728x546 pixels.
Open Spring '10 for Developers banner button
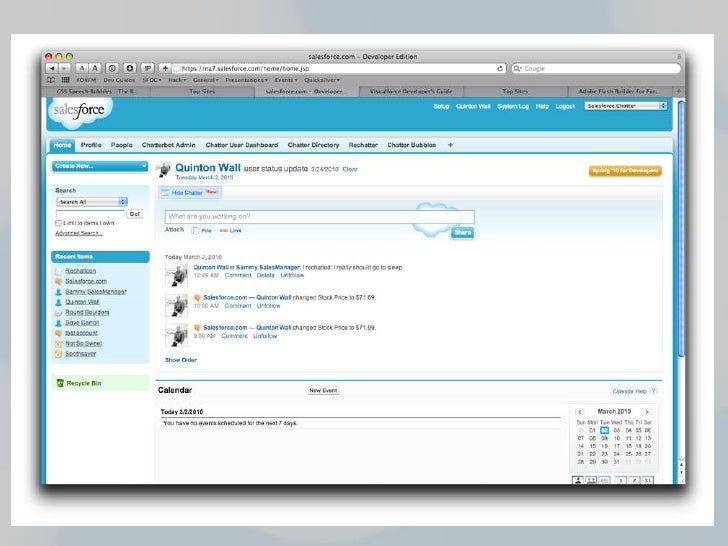click(x=625, y=171)
